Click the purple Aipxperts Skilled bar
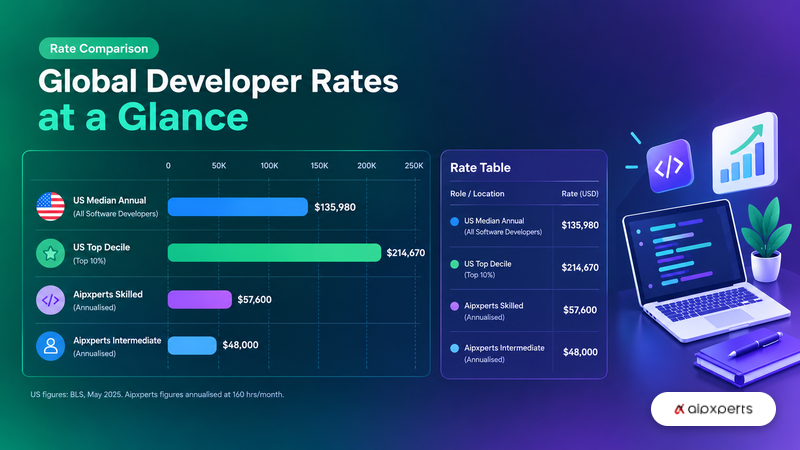 (x=200, y=299)
